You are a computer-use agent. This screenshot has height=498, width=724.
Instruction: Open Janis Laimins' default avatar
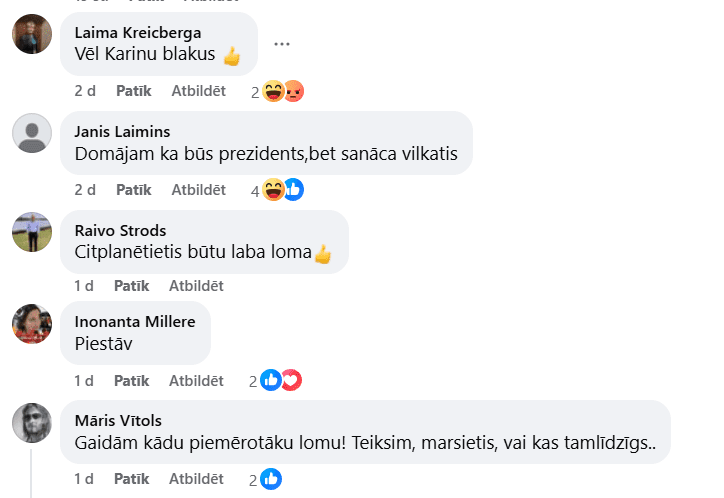click(x=32, y=133)
